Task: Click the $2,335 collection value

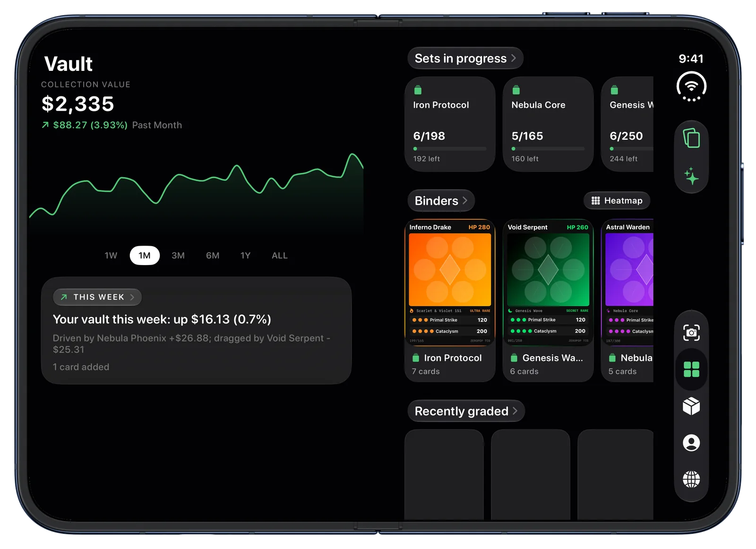Action: 78,104
